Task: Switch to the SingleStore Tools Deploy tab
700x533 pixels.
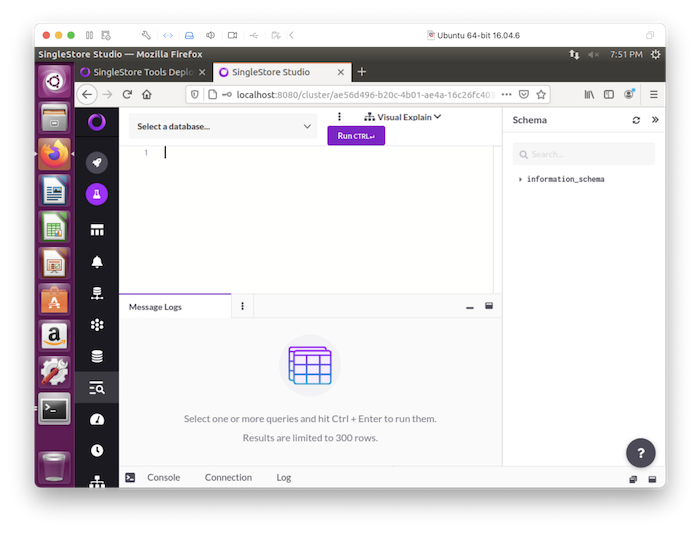Action: pyautogui.click(x=142, y=72)
